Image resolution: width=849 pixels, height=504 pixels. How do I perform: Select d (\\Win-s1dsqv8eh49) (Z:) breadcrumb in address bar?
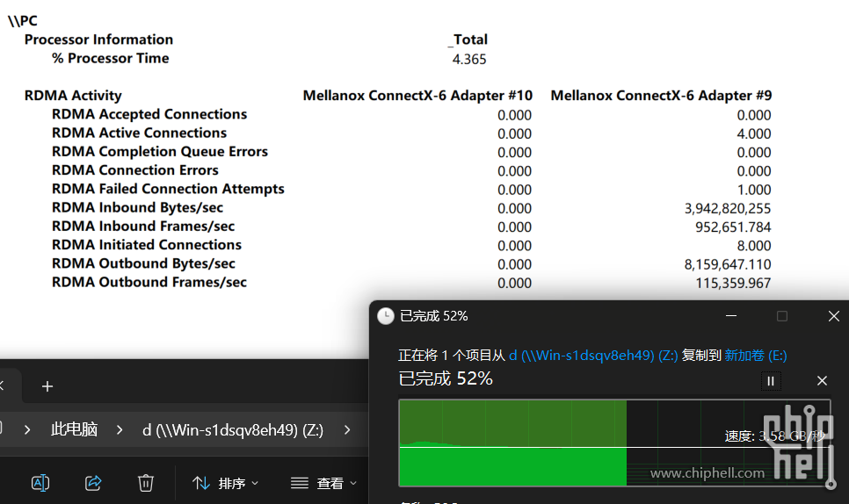[x=233, y=430]
